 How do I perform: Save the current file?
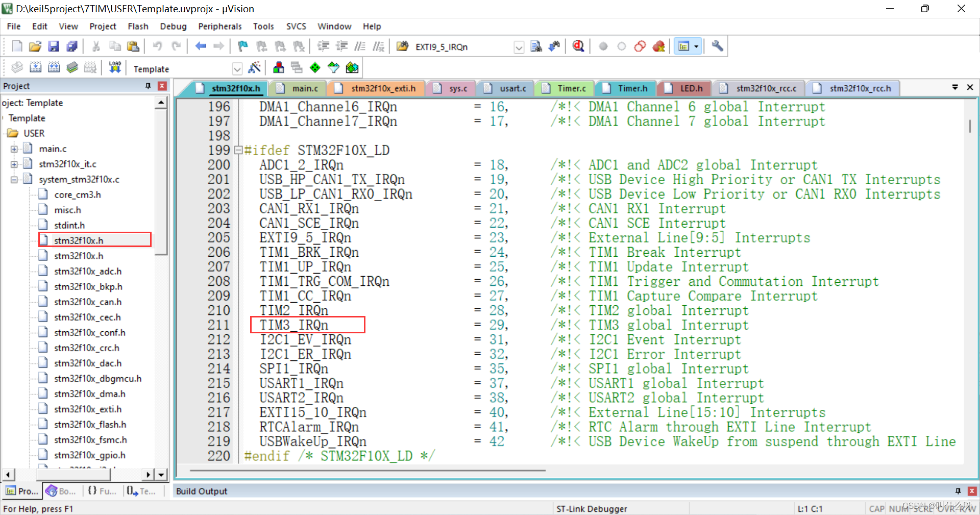[x=54, y=46]
